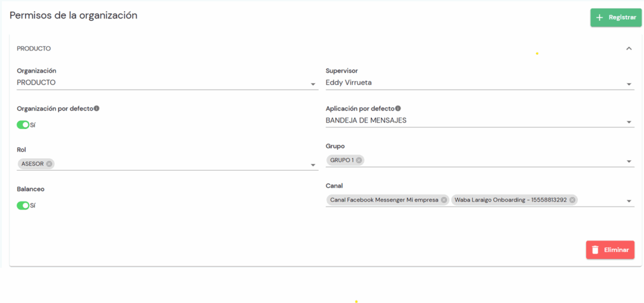Toggle the Organización por defecto switch
The height and width of the screenshot is (303, 644).
[23, 125]
